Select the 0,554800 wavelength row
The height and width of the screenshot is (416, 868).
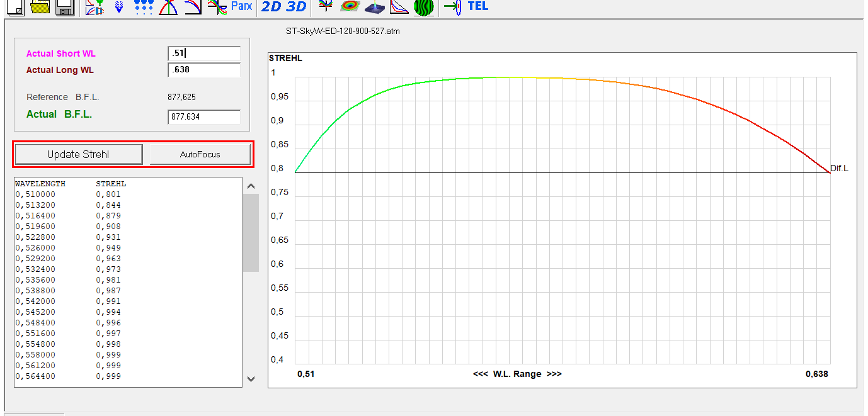pyautogui.click(x=128, y=344)
